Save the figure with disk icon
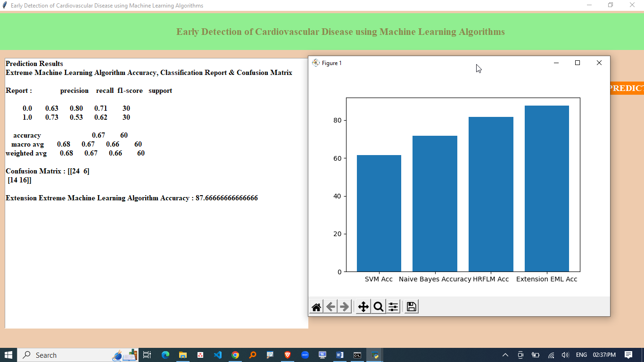 click(411, 307)
